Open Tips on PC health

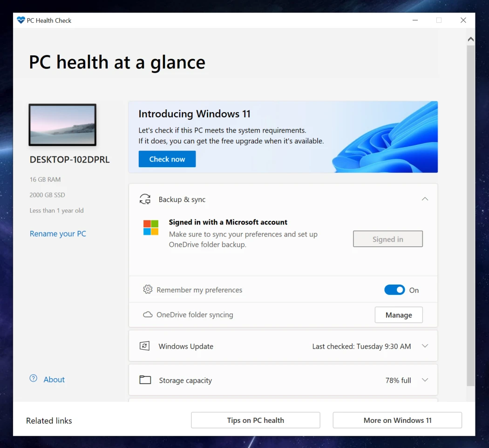pos(255,420)
